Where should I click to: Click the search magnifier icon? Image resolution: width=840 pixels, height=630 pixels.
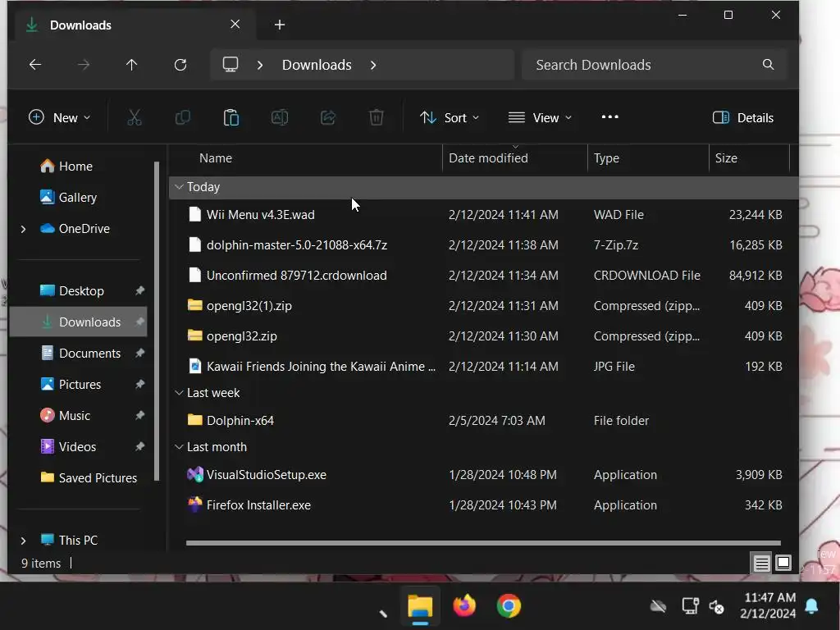[768, 65]
